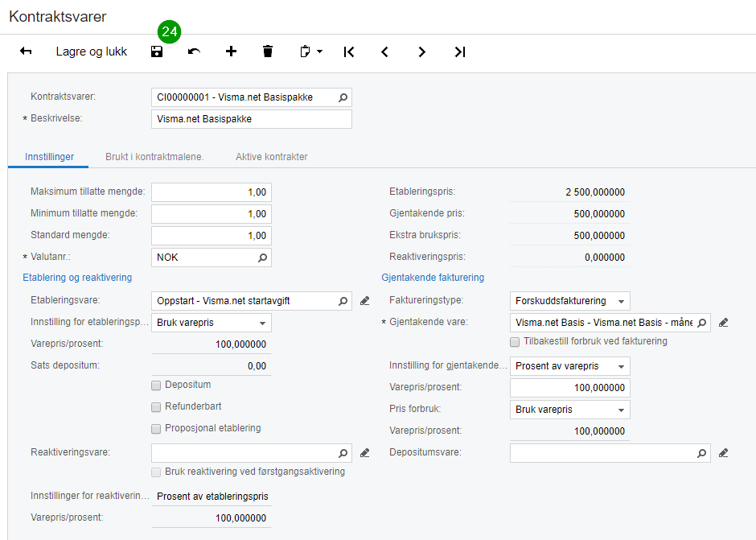Edit Gjentakende vare with pencil icon
Screen dimensions: 756x540
pos(723,323)
